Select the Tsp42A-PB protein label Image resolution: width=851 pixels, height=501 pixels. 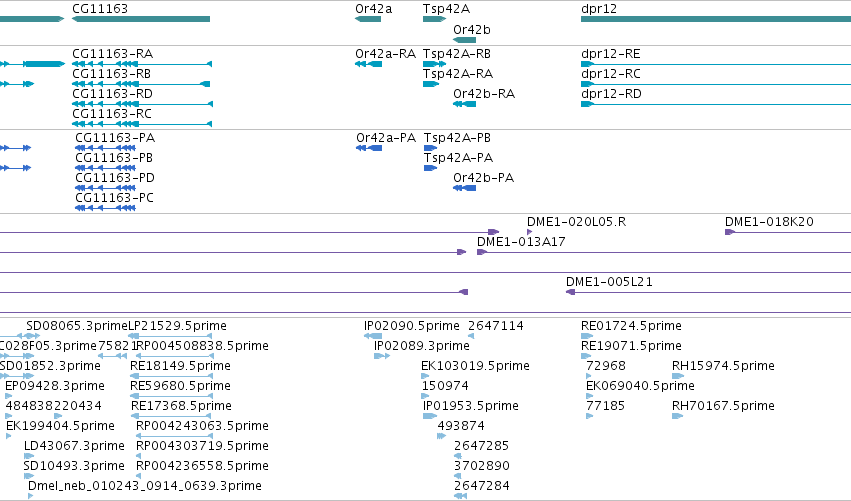coord(458,138)
